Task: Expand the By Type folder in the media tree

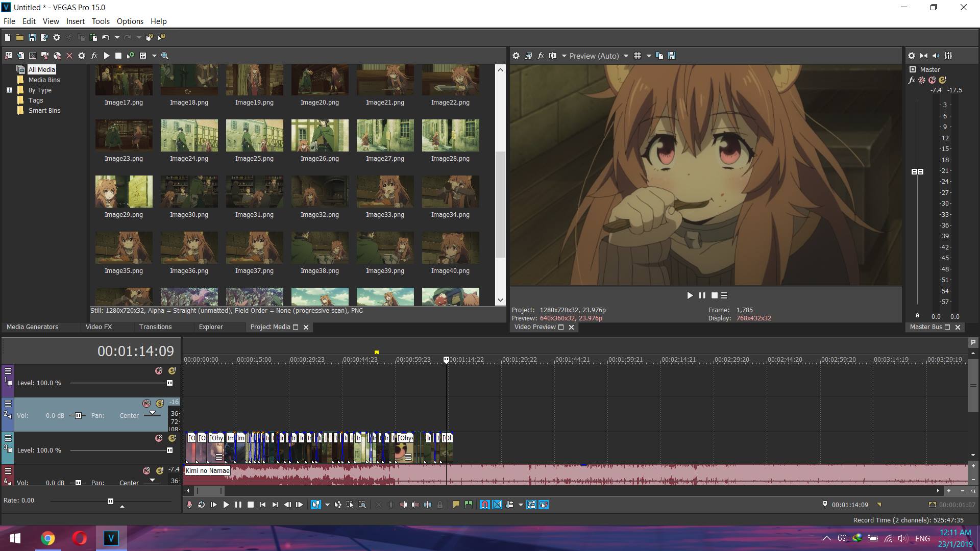Action: 9,90
